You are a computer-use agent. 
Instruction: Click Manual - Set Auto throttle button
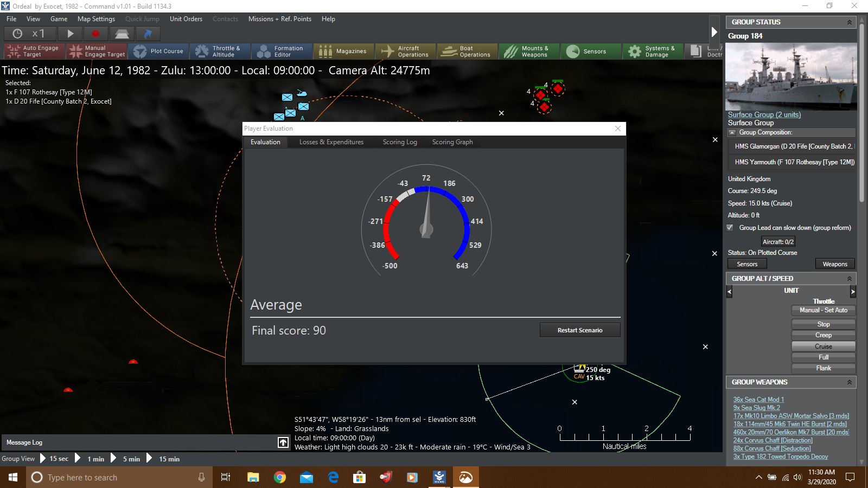823,310
